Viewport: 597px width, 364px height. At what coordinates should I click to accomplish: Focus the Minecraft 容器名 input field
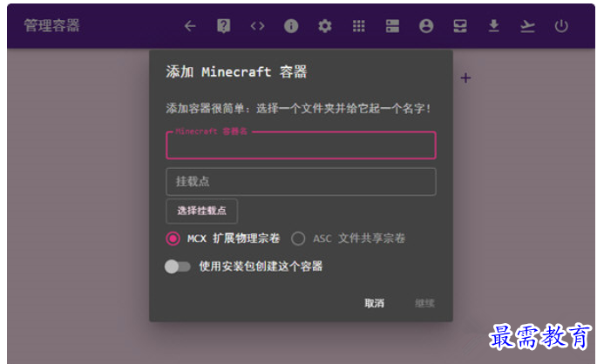point(301,145)
